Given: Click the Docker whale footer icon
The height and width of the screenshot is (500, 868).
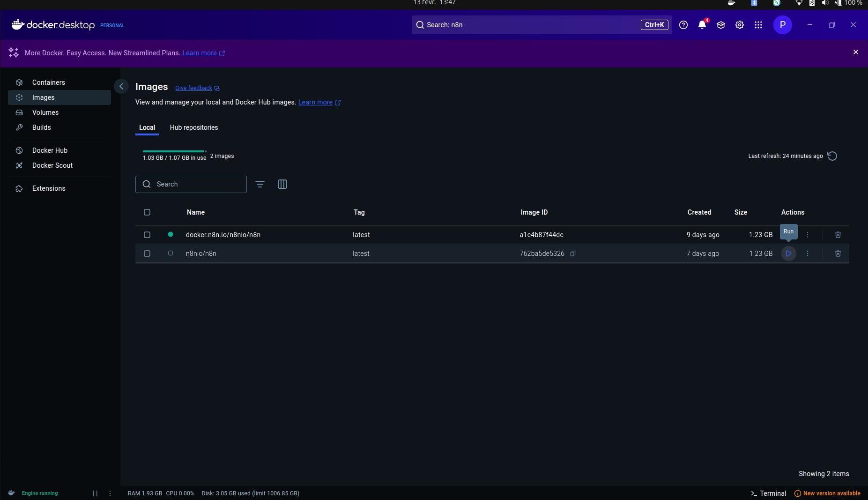Looking at the screenshot, I should [11, 493].
